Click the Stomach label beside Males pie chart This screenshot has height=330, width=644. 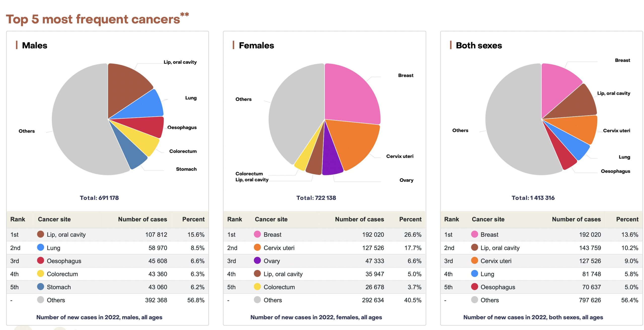186,169
